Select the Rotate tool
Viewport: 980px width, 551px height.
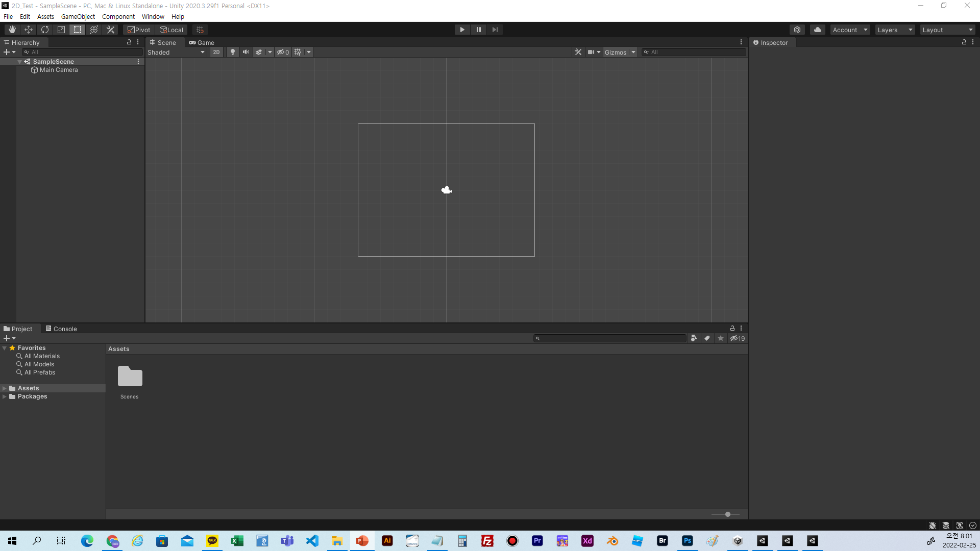[45, 30]
